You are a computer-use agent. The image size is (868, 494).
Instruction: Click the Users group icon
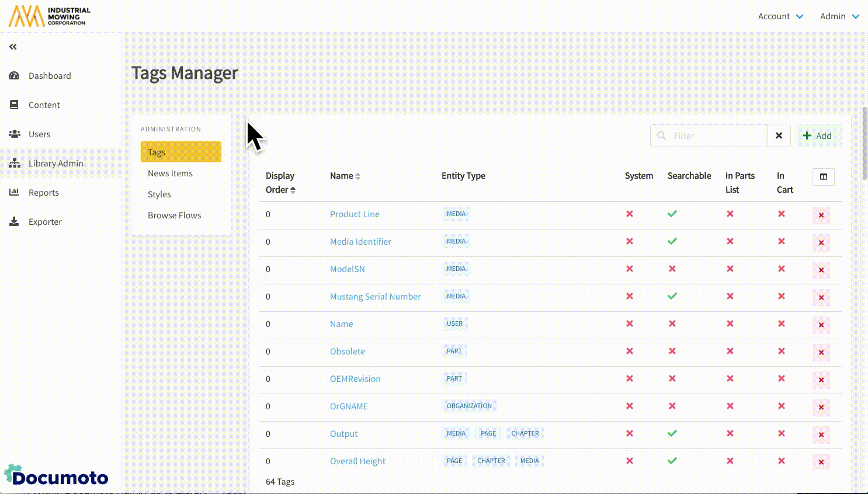[x=15, y=134]
